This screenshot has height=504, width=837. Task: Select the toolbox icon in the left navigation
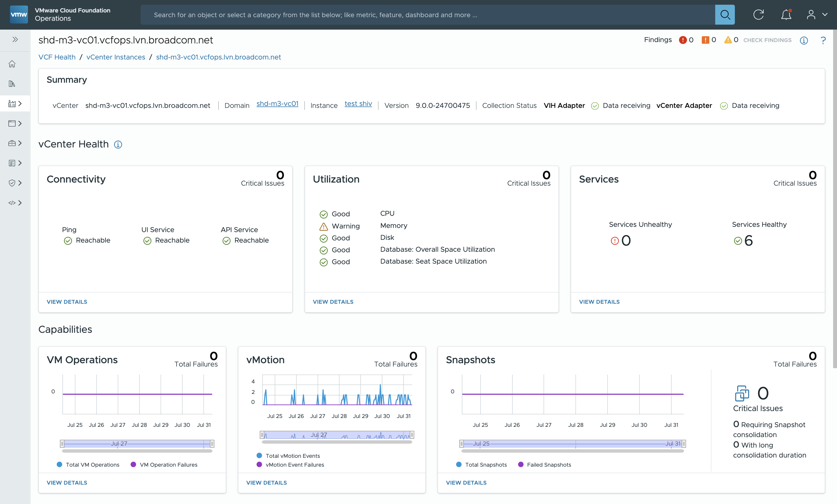coord(12,143)
